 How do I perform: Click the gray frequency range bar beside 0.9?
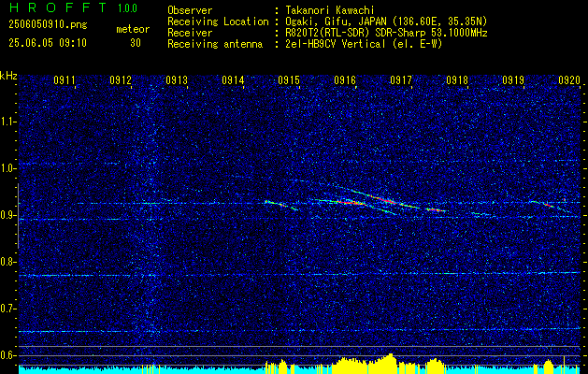click(x=18, y=216)
